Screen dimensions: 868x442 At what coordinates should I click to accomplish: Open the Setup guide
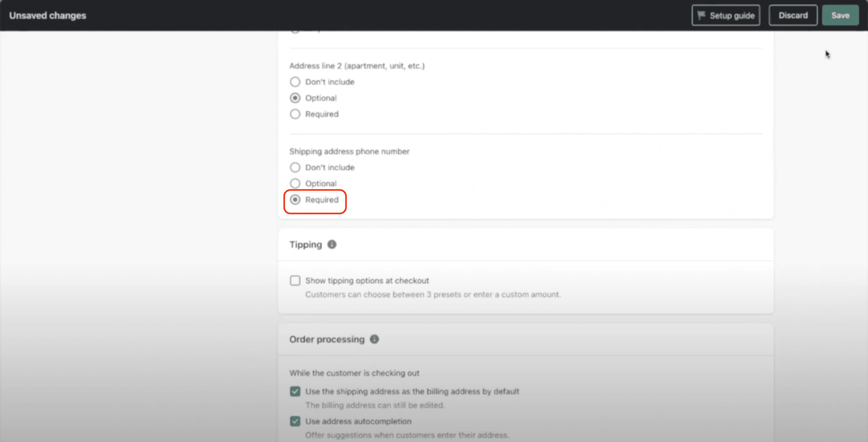725,15
